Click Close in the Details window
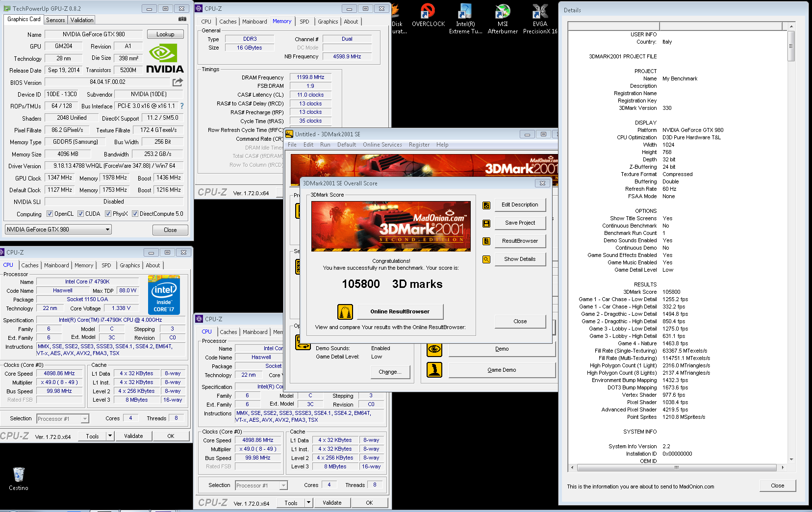 click(777, 486)
